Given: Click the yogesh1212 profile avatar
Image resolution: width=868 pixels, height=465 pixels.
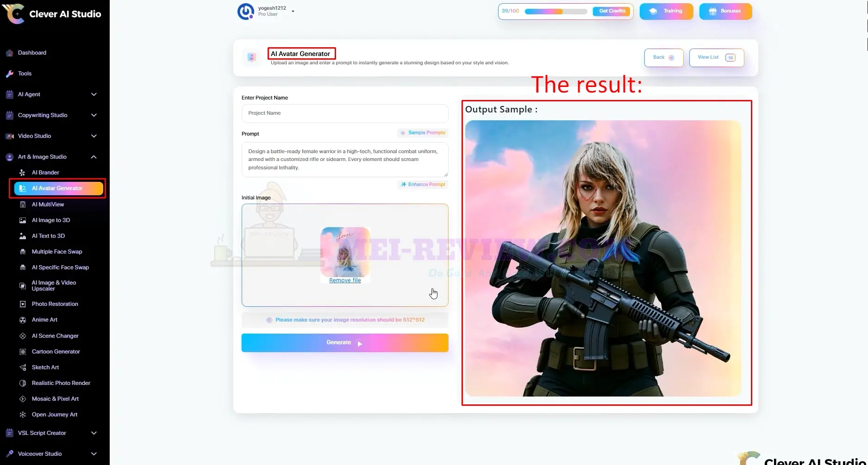Looking at the screenshot, I should click(245, 12).
